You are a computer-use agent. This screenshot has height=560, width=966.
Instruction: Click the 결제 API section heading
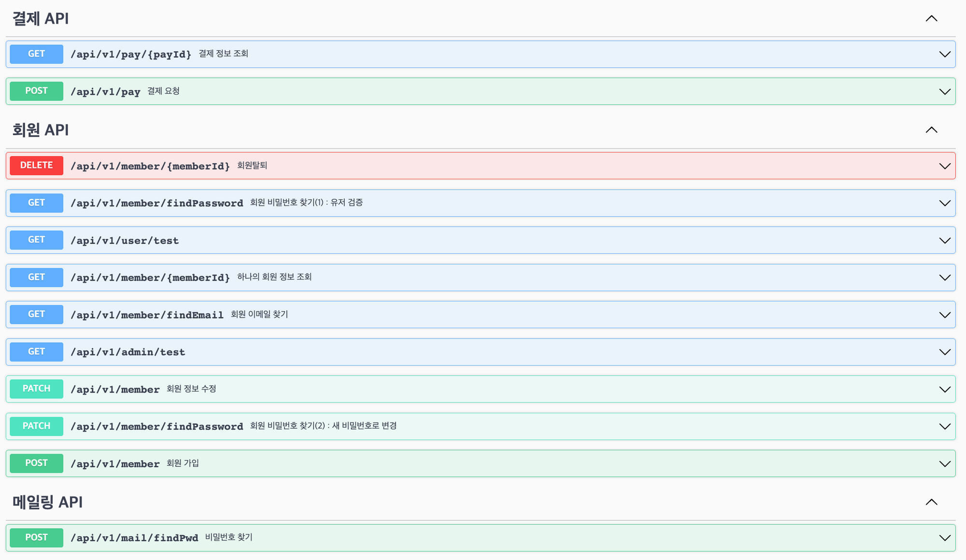click(x=41, y=19)
